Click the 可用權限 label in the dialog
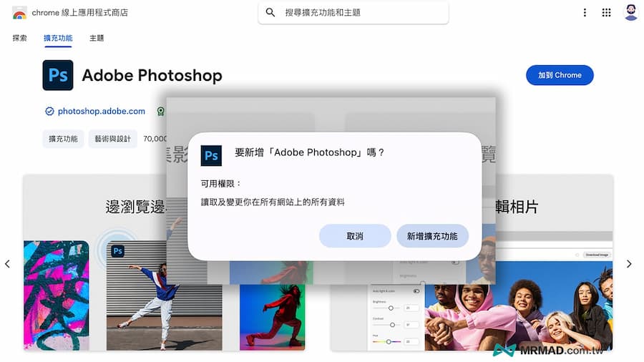644x362 pixels. click(220, 183)
